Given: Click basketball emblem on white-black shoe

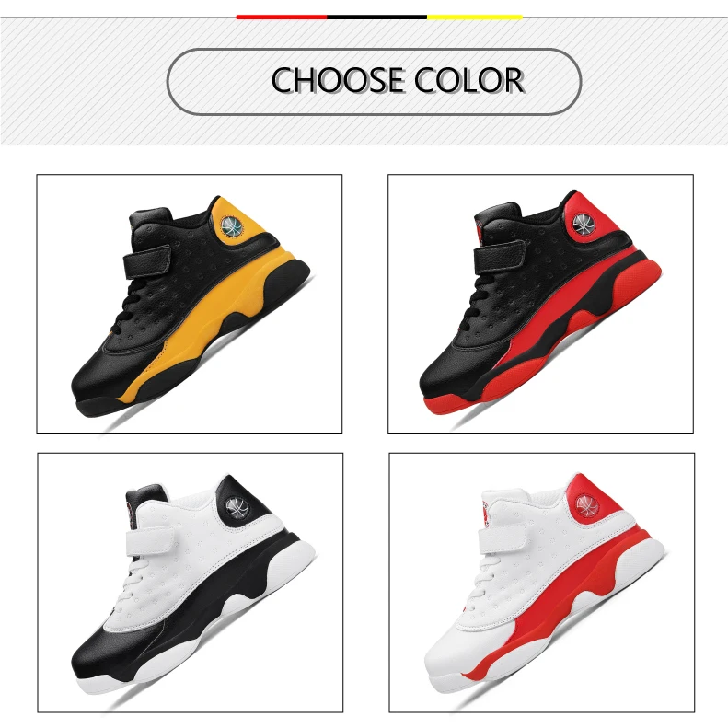Looking at the screenshot, I should (x=237, y=506).
